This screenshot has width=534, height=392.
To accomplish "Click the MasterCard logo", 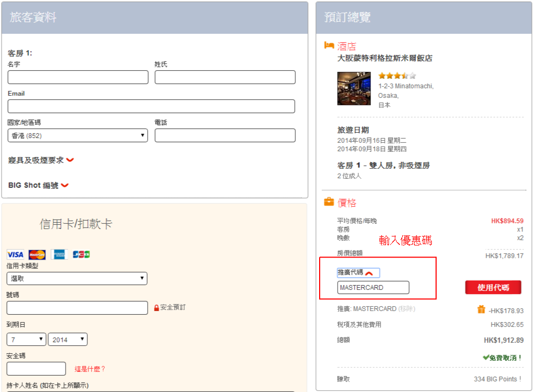I will (x=37, y=254).
